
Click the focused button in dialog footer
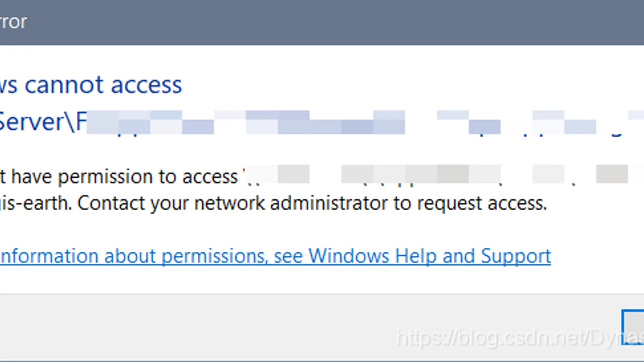coord(633,327)
